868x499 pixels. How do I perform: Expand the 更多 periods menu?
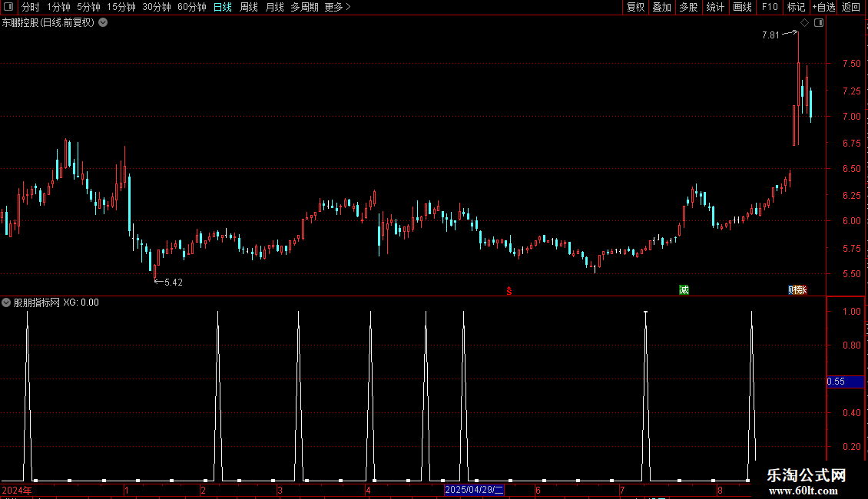click(x=338, y=7)
